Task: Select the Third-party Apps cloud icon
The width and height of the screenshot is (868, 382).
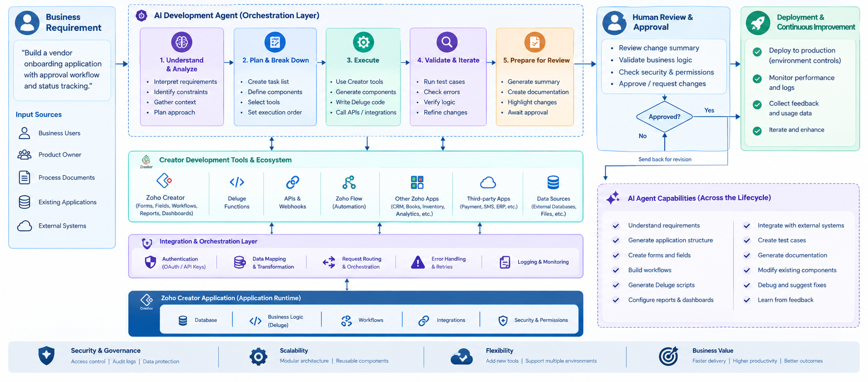Action: (x=488, y=183)
